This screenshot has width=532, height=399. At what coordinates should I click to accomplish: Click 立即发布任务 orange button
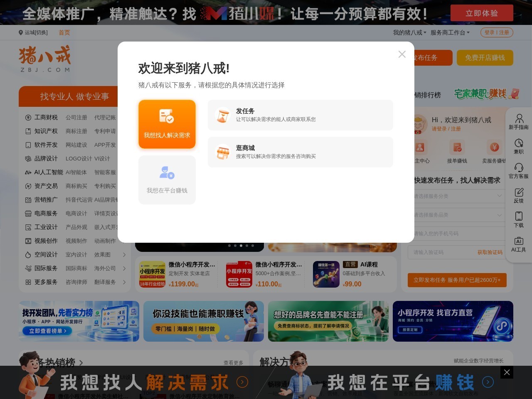[457, 280]
